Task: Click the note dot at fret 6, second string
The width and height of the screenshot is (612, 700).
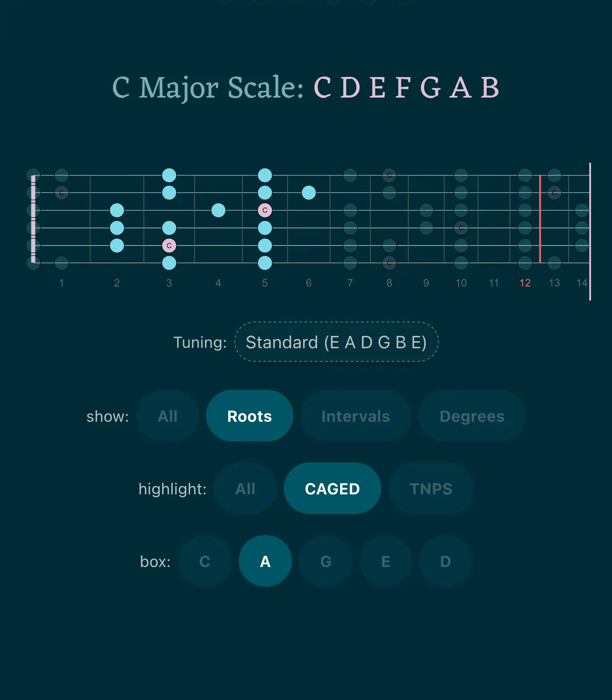Action: pos(308,192)
